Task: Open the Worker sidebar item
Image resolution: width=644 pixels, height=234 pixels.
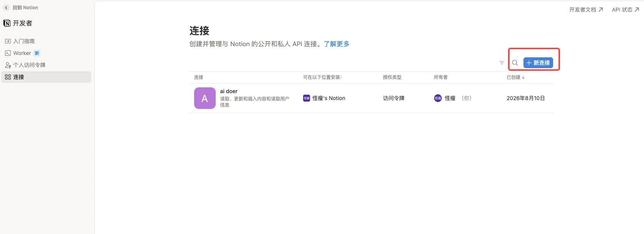Action: tap(46, 53)
